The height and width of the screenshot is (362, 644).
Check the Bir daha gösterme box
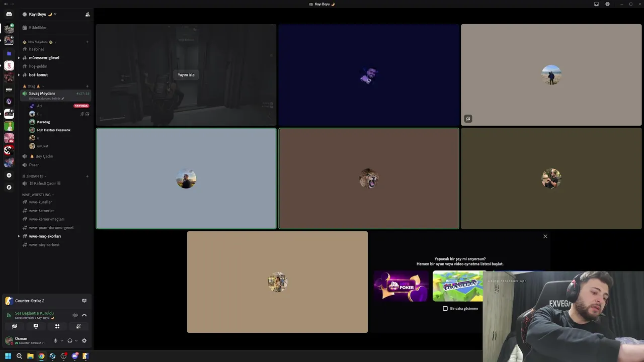click(x=445, y=308)
